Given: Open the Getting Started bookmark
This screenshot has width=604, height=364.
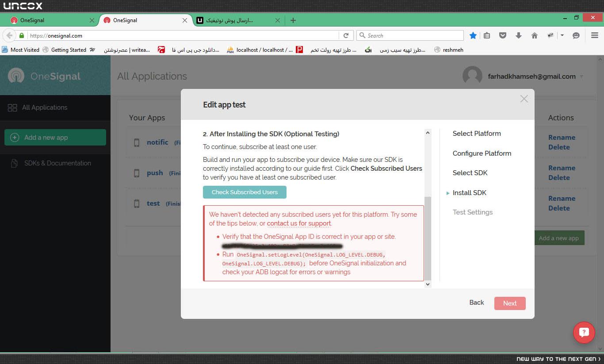Looking at the screenshot, I should click(x=65, y=50).
